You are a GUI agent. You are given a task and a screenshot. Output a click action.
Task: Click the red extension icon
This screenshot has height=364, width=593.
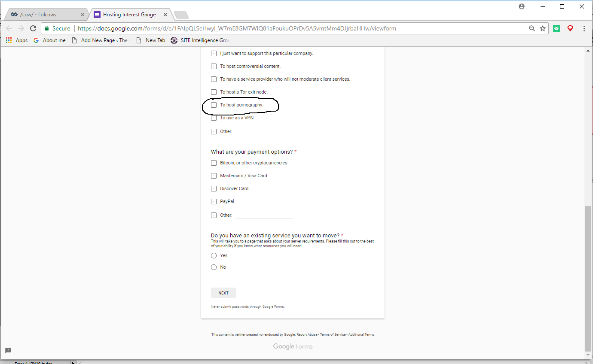tap(570, 28)
